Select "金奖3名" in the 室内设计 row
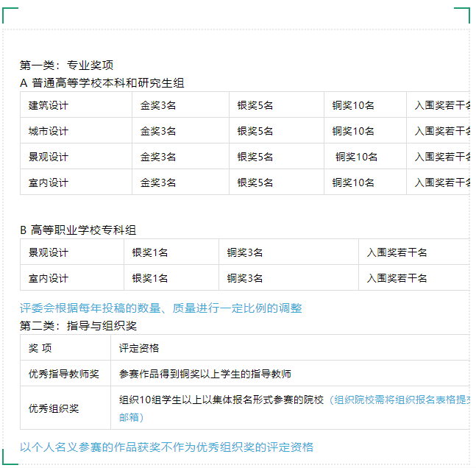The image size is (476, 468). click(158, 183)
